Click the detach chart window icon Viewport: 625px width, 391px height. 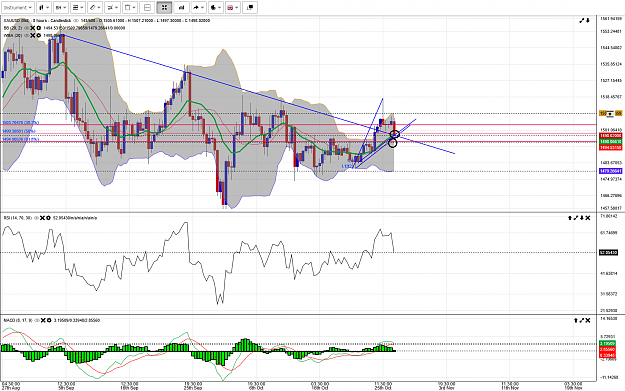point(250,7)
